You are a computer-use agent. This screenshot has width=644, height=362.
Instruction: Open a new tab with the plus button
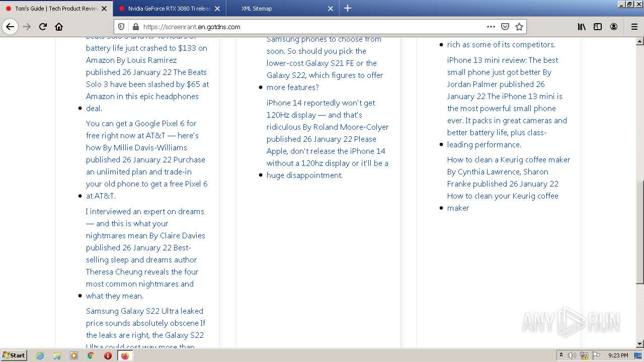[x=348, y=8]
